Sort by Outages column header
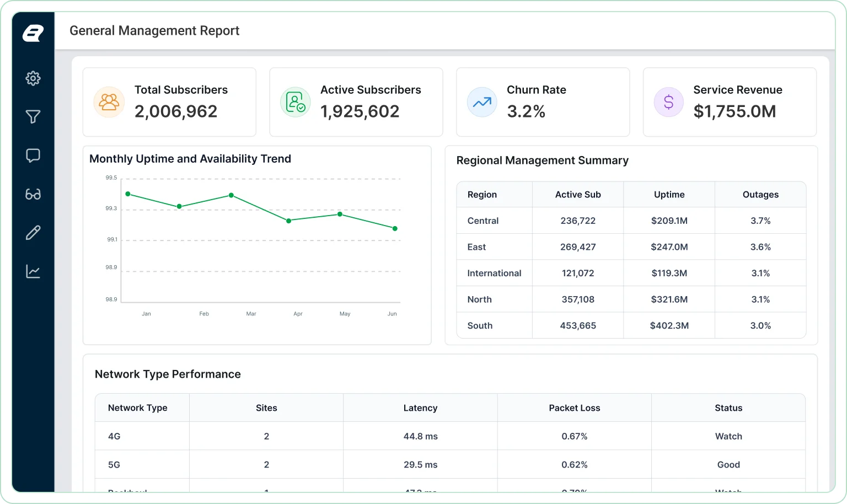Screen dimensions: 847x504 click(760, 195)
